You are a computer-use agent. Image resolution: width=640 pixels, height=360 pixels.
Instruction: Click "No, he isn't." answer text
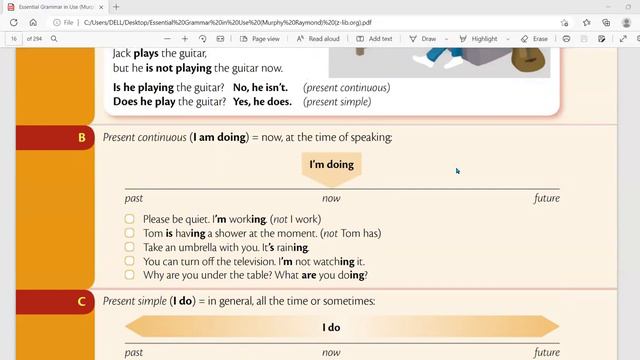point(260,88)
